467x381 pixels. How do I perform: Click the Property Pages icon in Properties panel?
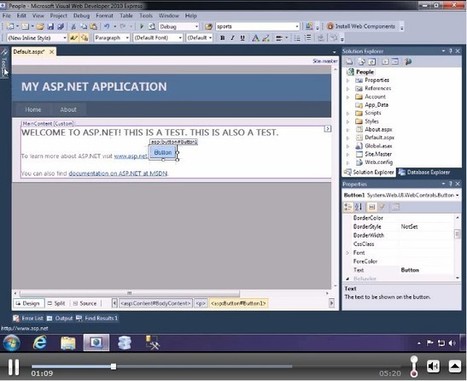pyautogui.click(x=395, y=207)
